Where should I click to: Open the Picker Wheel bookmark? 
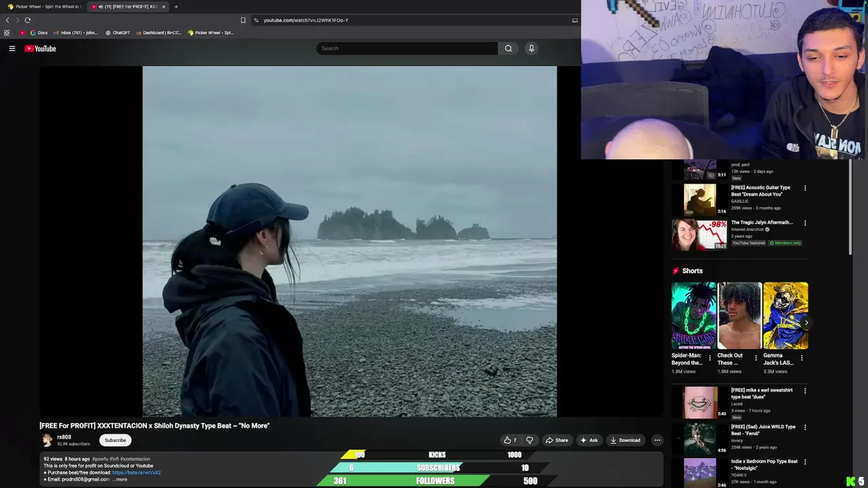[210, 33]
